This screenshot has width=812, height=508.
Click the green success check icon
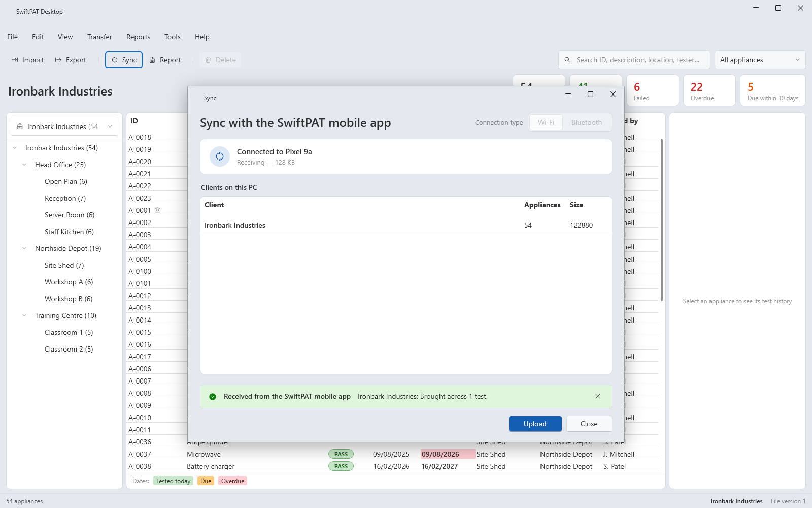click(213, 397)
